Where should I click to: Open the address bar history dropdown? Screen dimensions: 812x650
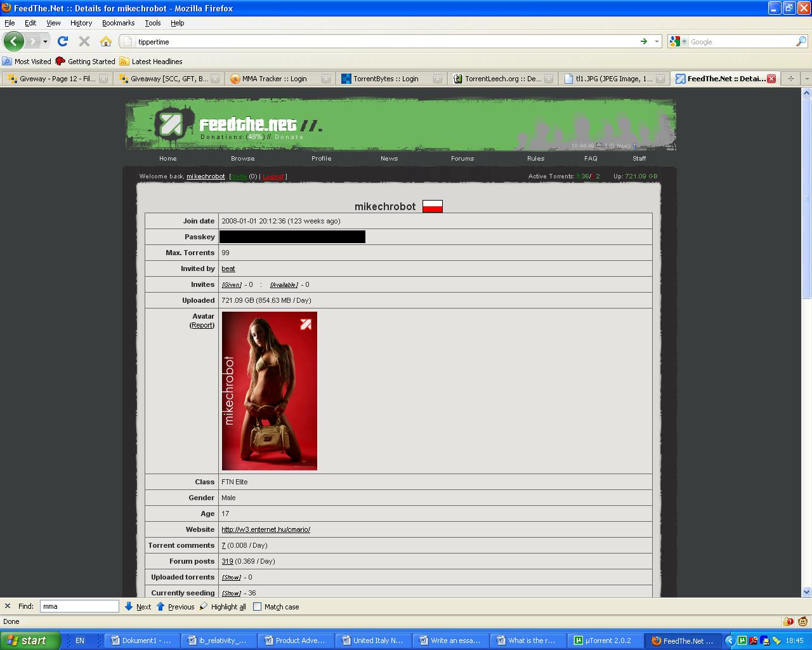657,41
